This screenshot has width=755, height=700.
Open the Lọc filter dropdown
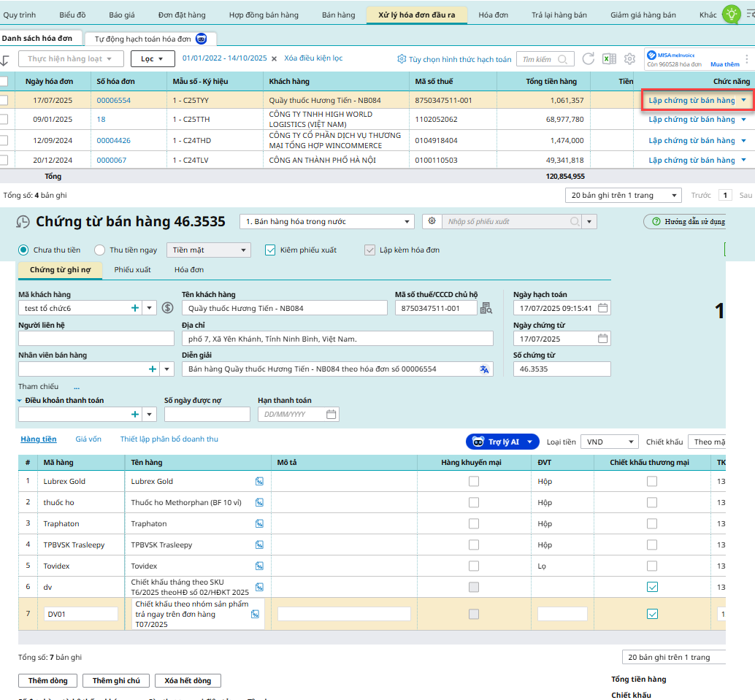pos(153,59)
